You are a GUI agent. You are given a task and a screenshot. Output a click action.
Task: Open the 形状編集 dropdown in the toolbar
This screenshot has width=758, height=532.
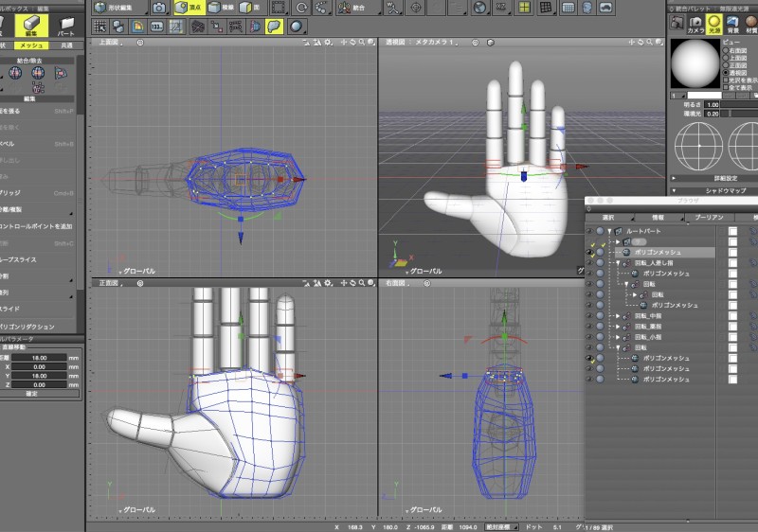click(120, 8)
